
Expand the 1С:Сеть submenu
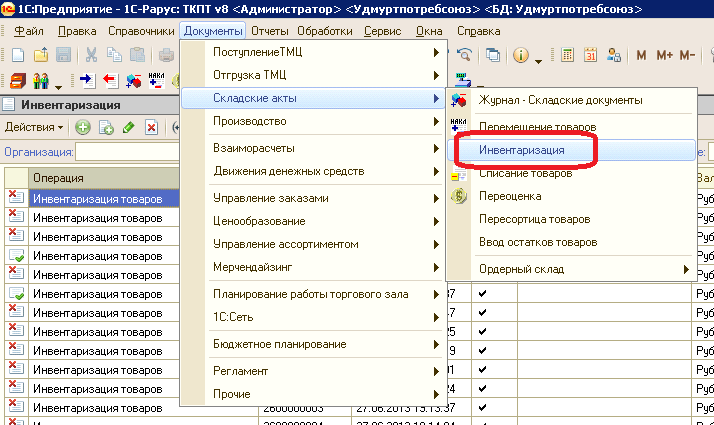tap(313, 317)
